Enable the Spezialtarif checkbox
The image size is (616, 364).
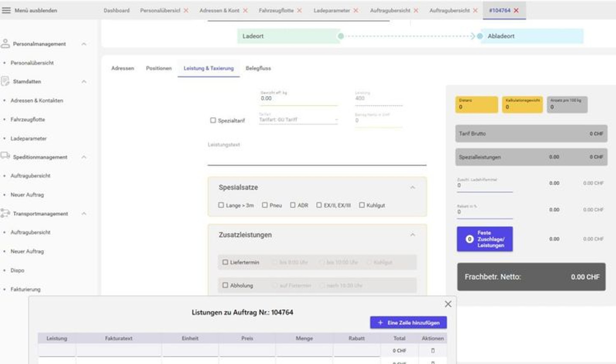(x=213, y=120)
